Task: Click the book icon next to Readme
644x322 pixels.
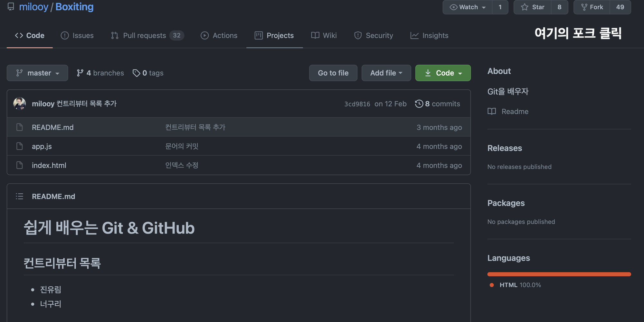Action: coord(492,111)
